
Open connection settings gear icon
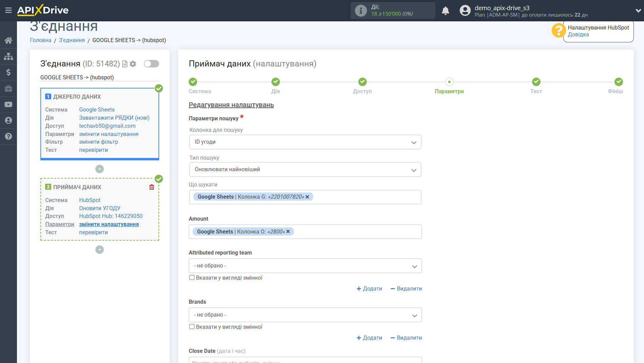133,64
